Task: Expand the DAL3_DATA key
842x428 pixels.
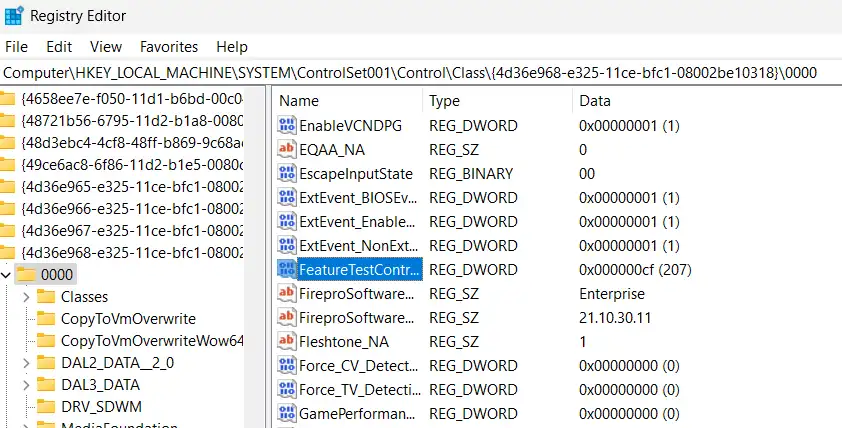Action: (x=26, y=385)
